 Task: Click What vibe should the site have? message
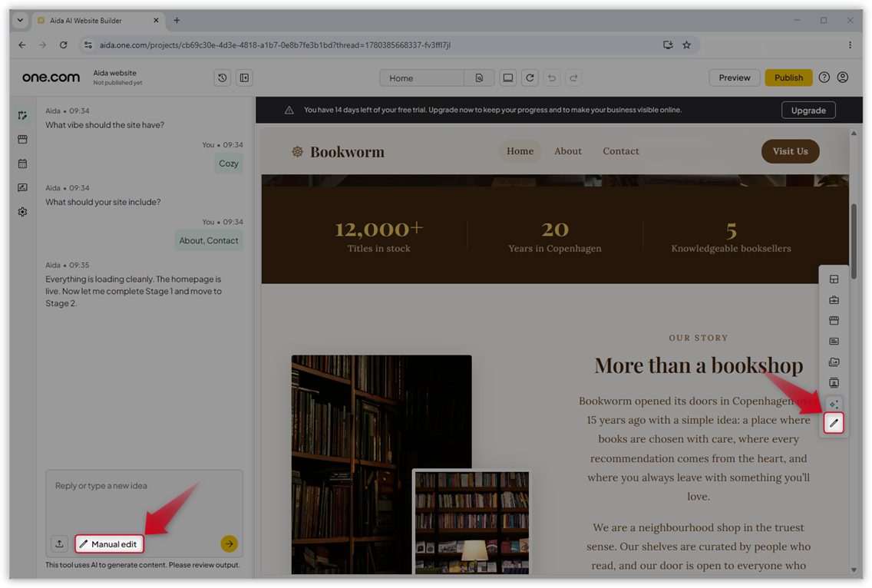tap(104, 125)
